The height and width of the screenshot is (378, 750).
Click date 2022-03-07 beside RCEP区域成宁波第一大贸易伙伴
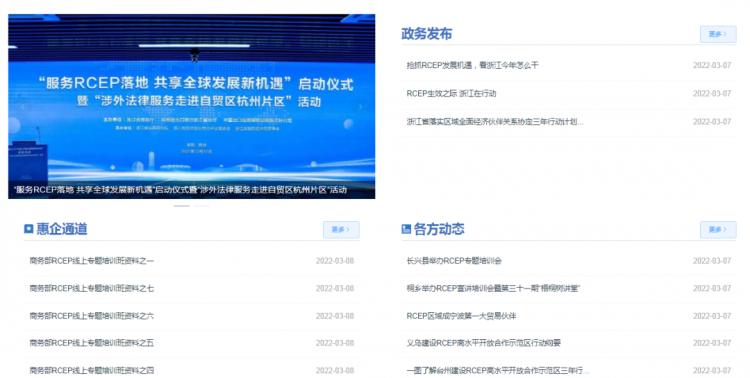tap(712, 316)
